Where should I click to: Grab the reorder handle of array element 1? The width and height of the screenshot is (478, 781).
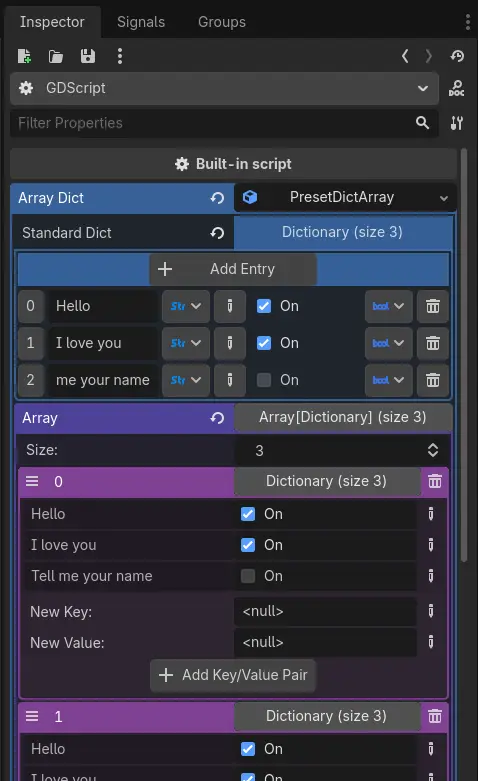coord(32,716)
